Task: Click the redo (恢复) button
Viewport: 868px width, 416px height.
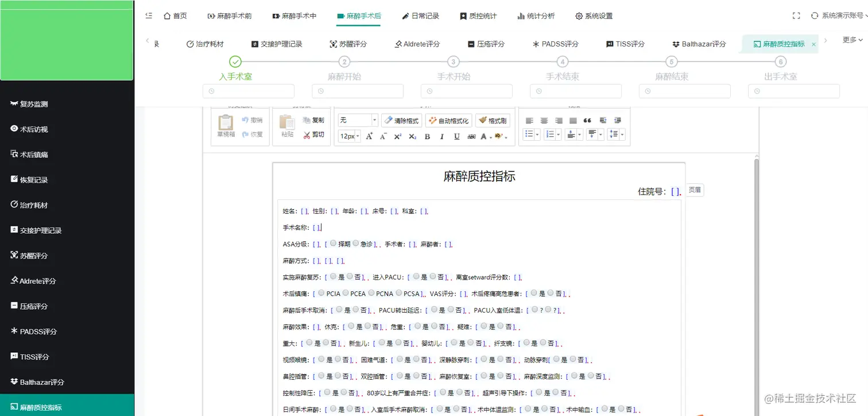Action: [252, 134]
